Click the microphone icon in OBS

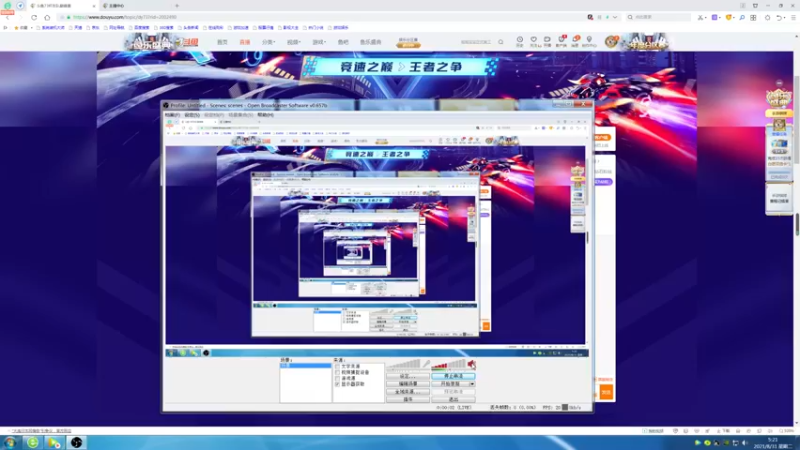427,364
